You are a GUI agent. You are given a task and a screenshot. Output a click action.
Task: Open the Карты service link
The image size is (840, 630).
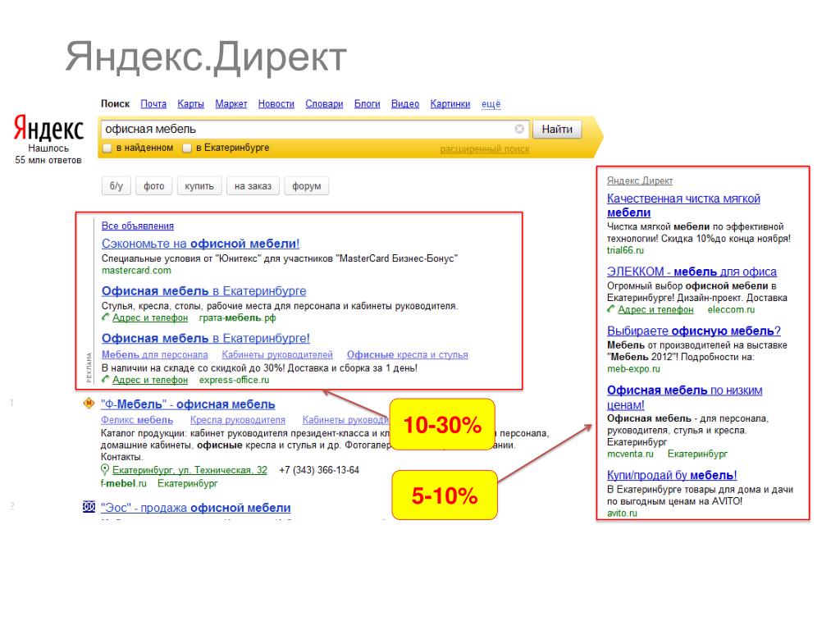coord(190,104)
